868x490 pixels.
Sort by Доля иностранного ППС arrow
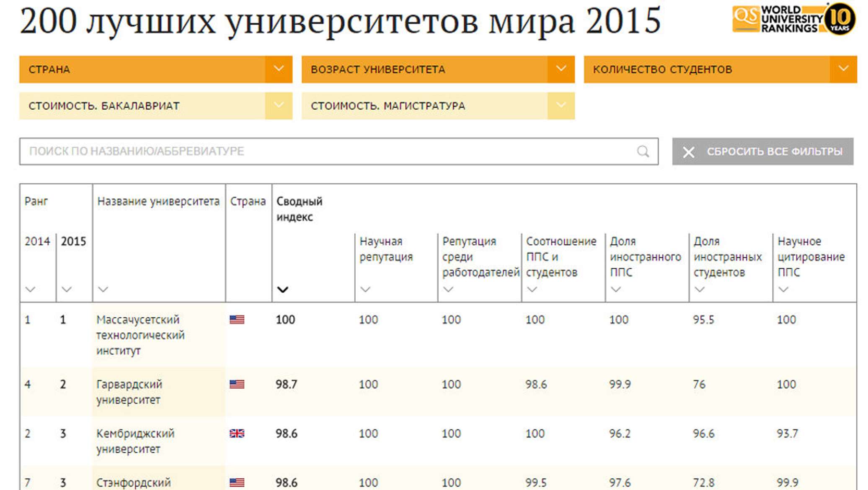[616, 289]
